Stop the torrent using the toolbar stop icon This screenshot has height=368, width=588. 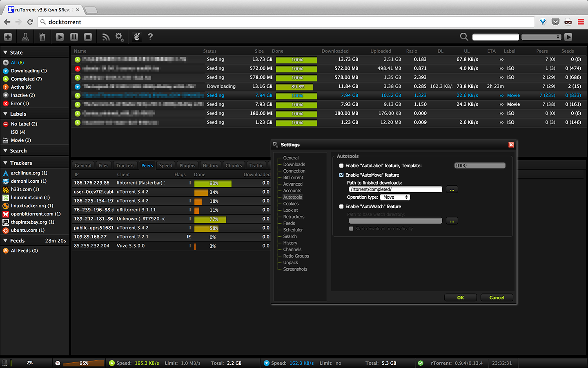pos(88,37)
